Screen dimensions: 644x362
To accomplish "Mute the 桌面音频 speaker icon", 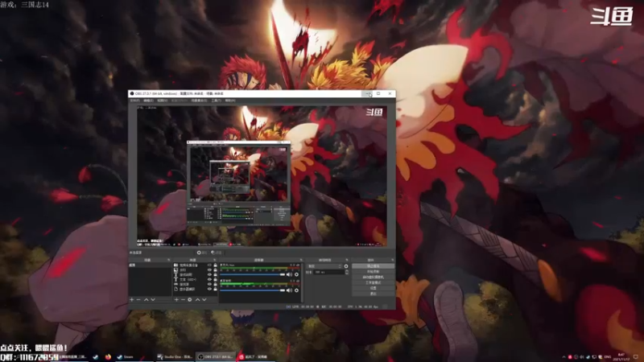I will coord(289,290).
